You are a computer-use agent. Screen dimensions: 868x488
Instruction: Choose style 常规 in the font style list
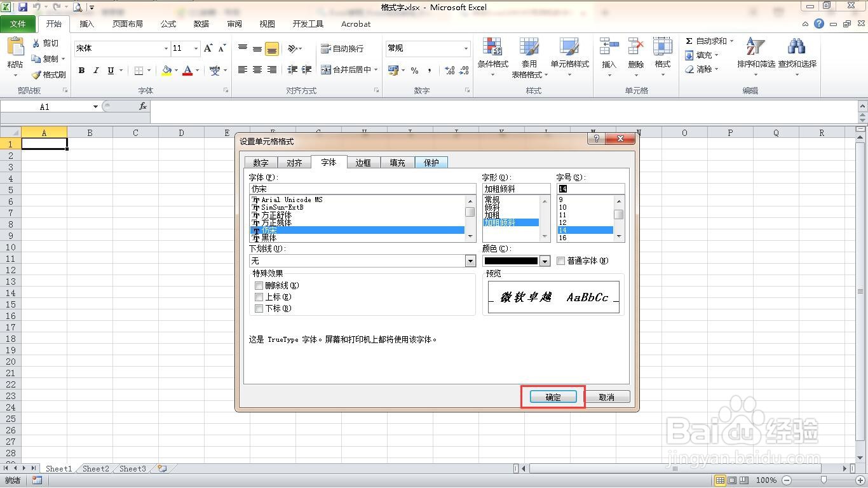(x=492, y=200)
